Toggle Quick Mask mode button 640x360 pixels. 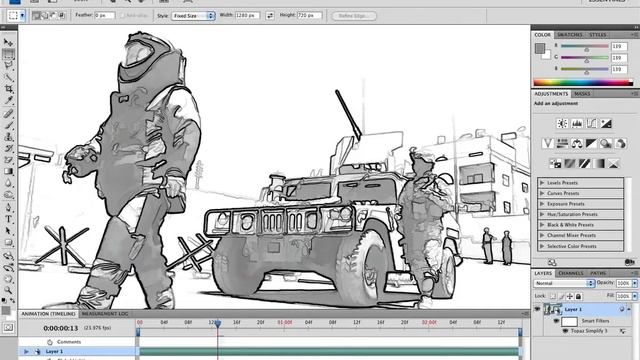8,327
